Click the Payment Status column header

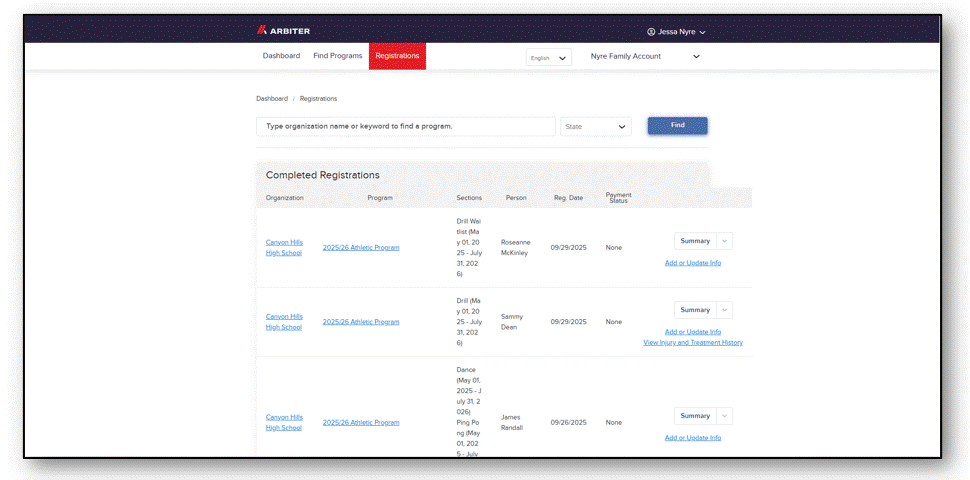[619, 197]
